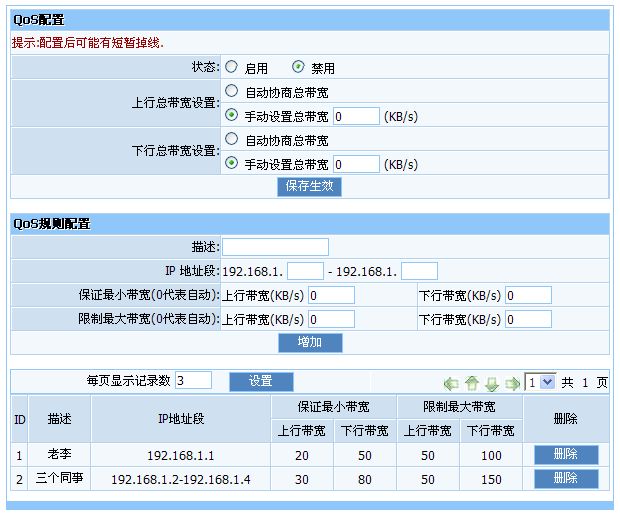Image resolution: width=620 pixels, height=518 pixels.
Task: Click the ending IP address input field
Action: tap(419, 271)
